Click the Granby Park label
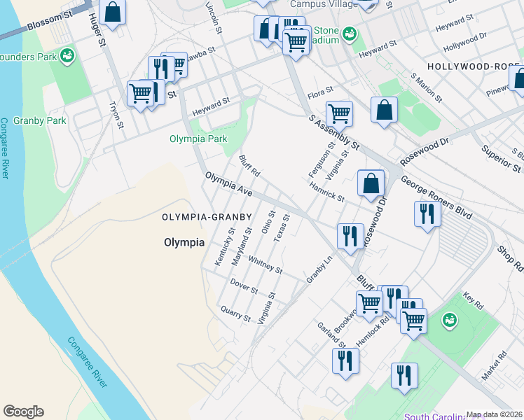Viewport: 524px width, 420px height. click(x=40, y=120)
